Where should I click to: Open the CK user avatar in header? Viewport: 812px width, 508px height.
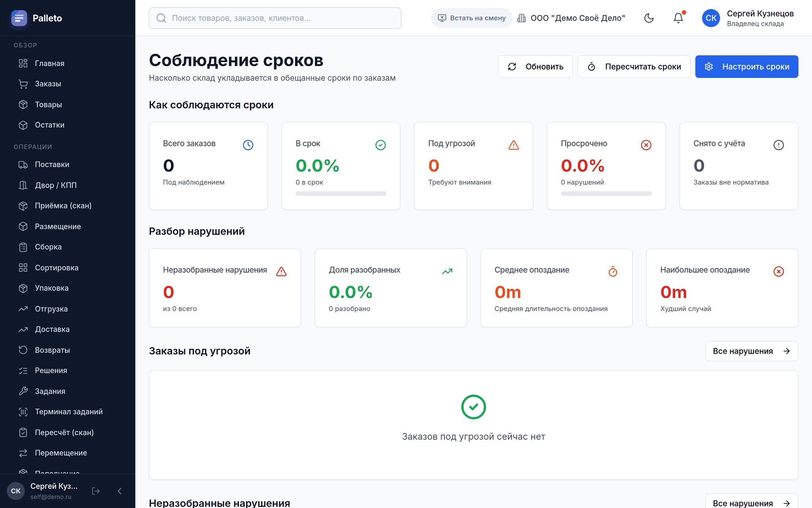click(x=711, y=18)
